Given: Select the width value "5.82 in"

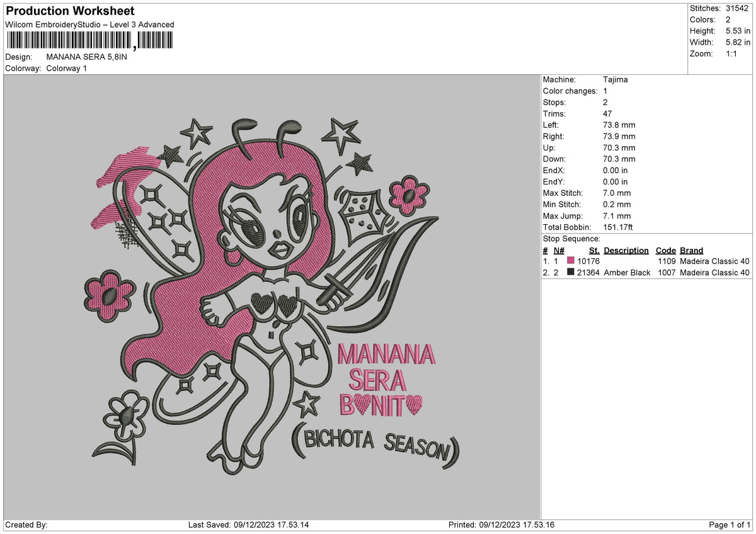Looking at the screenshot, I should point(738,42).
